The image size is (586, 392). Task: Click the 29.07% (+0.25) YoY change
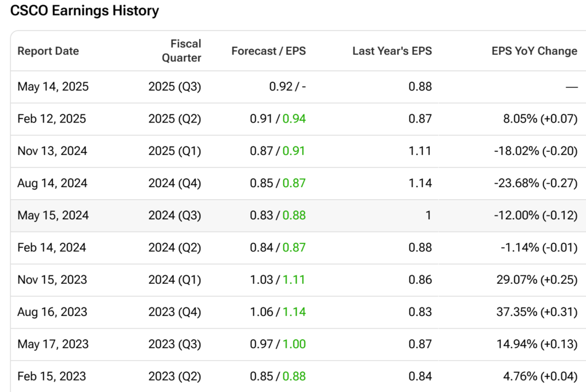(x=537, y=279)
